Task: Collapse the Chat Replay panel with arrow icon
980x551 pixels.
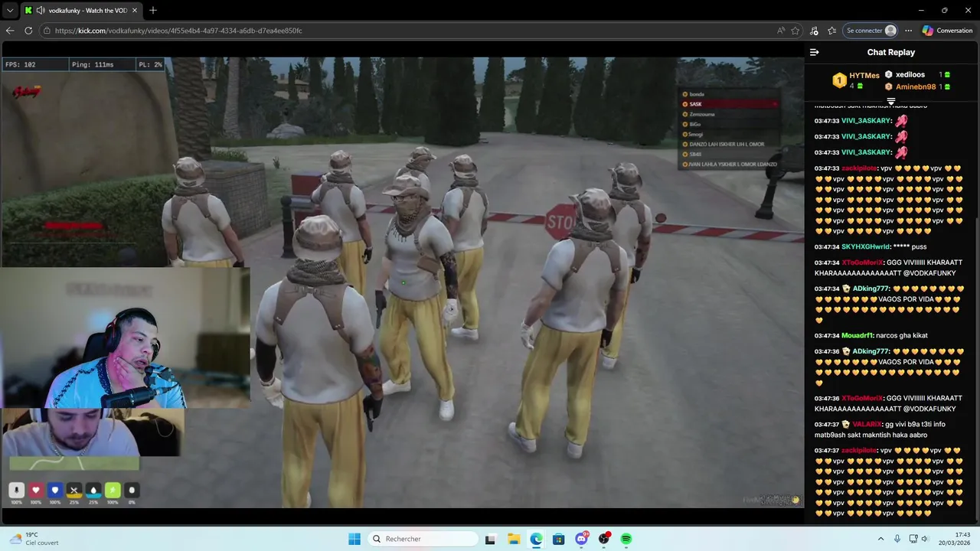Action: (814, 52)
